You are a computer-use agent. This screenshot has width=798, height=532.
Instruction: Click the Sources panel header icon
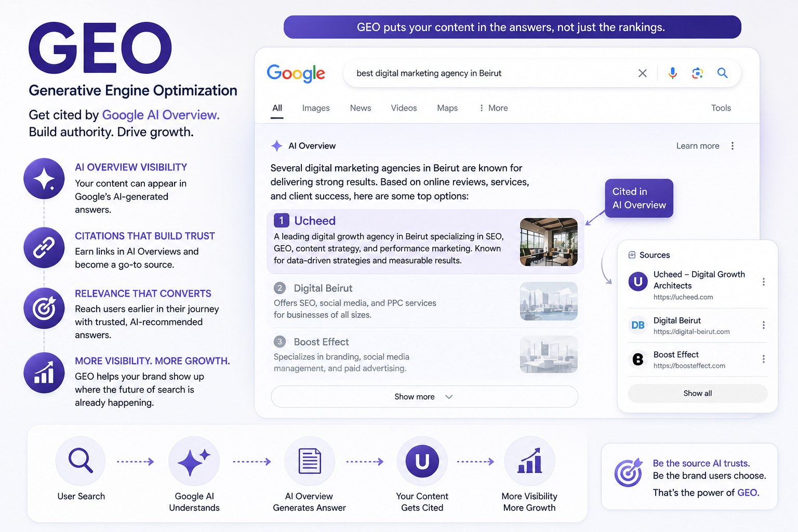pyautogui.click(x=632, y=255)
